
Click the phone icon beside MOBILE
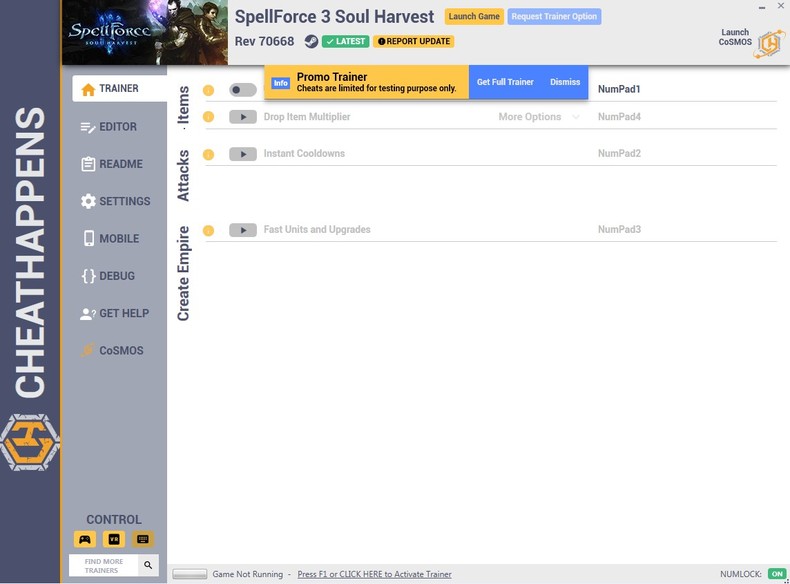tap(89, 238)
